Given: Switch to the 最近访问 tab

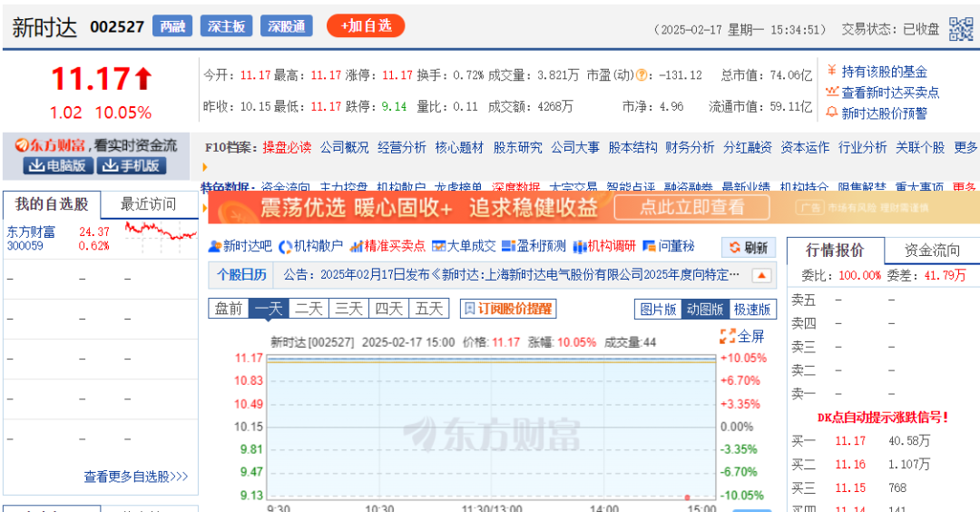Looking at the screenshot, I should [149, 203].
